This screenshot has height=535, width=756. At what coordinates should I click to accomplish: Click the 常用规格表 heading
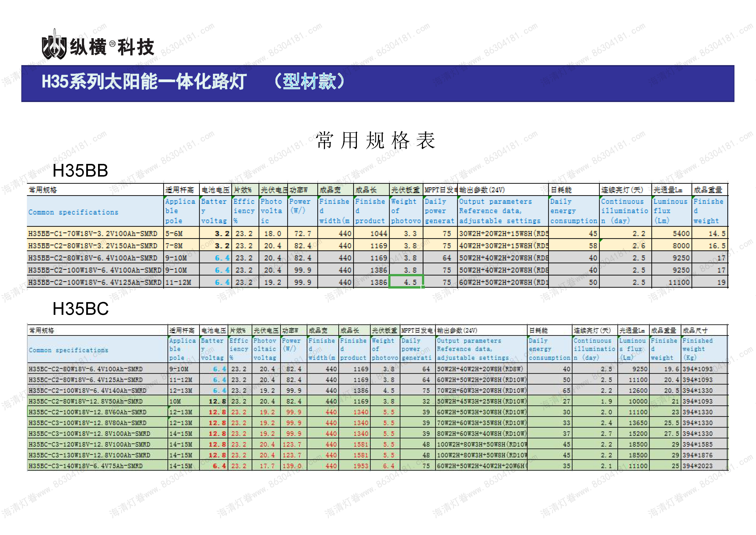376,141
